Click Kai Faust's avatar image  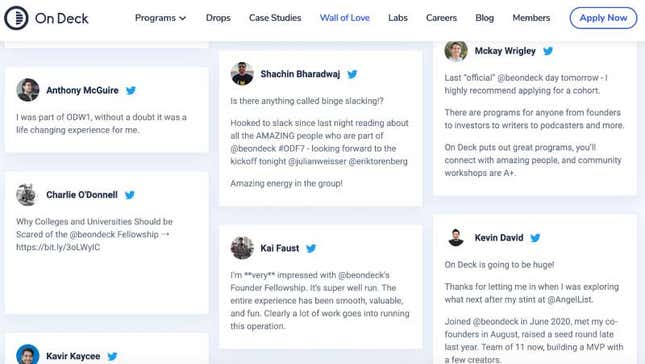coord(242,248)
